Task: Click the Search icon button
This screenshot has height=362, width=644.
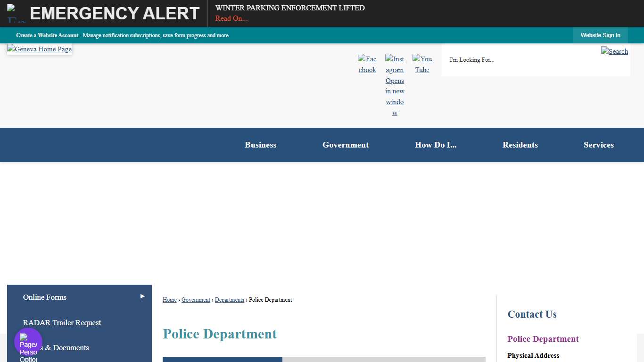Action: click(614, 51)
